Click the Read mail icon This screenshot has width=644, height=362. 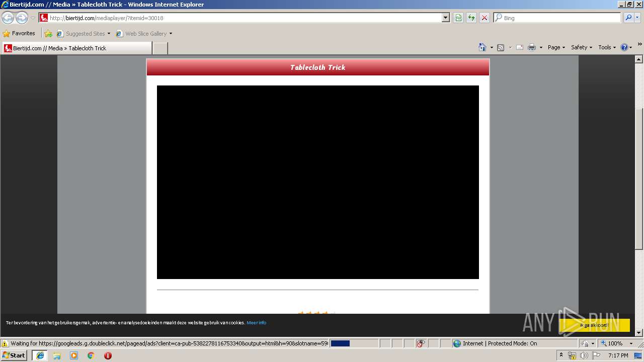[520, 47]
